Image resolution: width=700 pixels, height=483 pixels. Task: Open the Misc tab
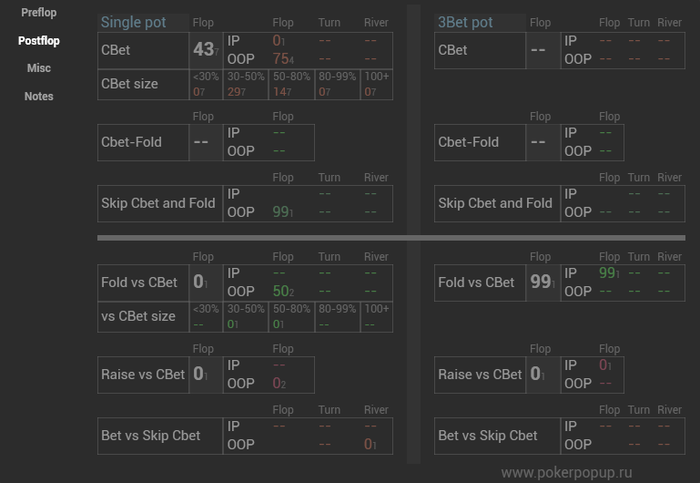point(39,68)
